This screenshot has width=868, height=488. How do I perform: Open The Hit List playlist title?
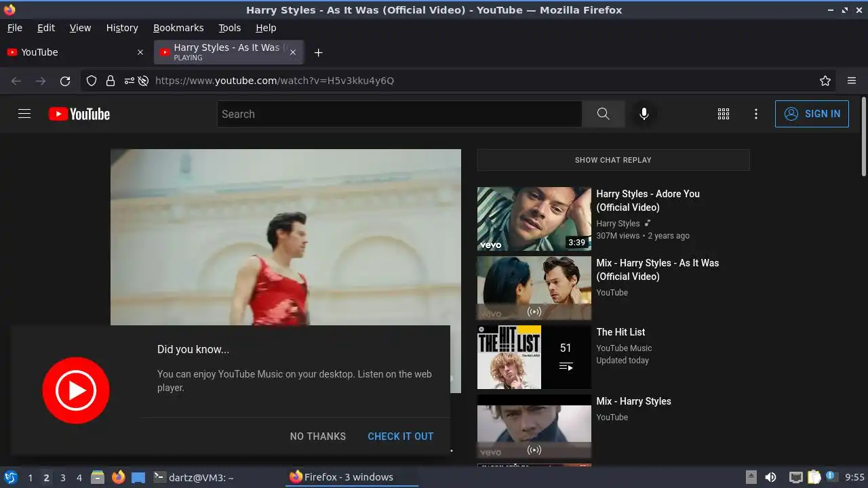pos(620,332)
